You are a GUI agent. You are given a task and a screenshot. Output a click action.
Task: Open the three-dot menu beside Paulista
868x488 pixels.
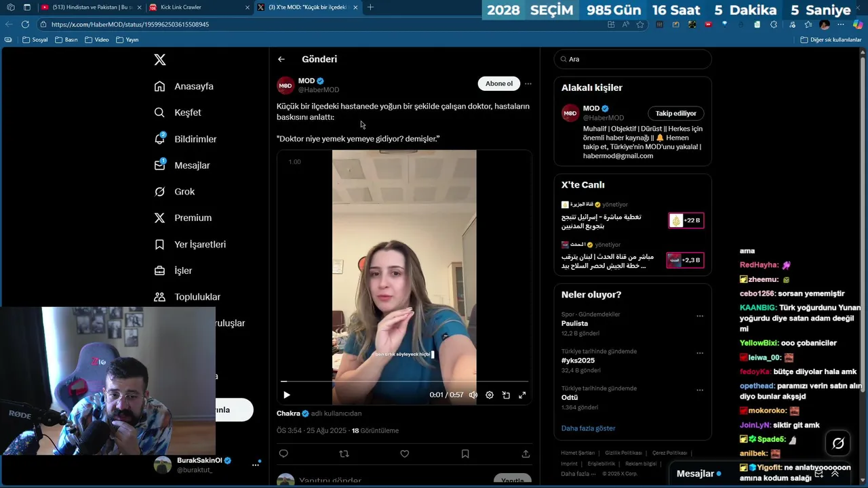[x=700, y=316]
